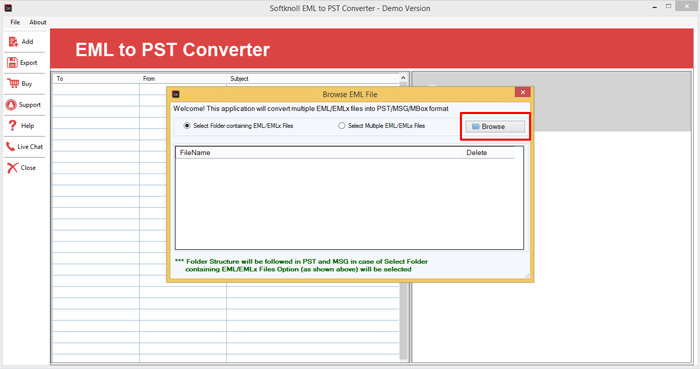Close the Softknoll converter main window
Screen dimensions: 700x369
coord(687,6)
